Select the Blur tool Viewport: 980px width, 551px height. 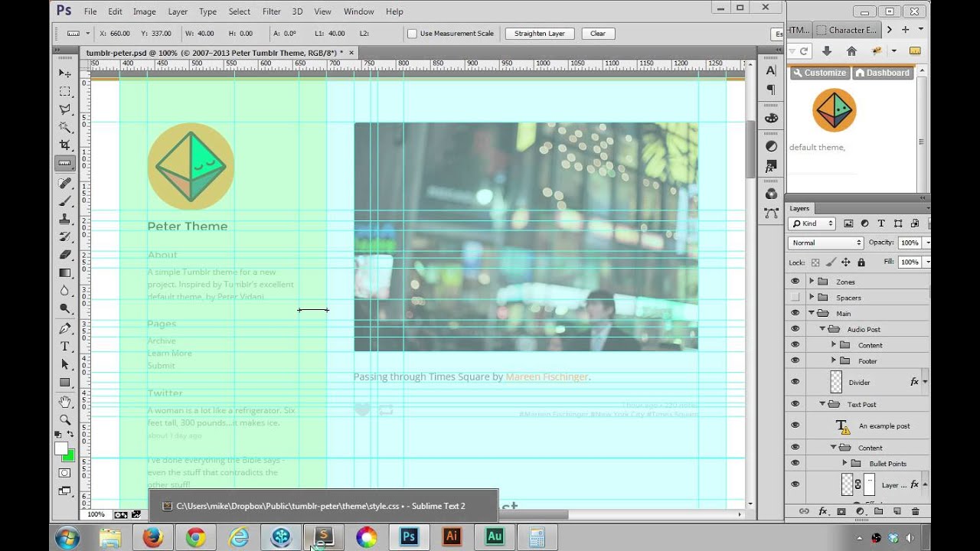pos(65,291)
